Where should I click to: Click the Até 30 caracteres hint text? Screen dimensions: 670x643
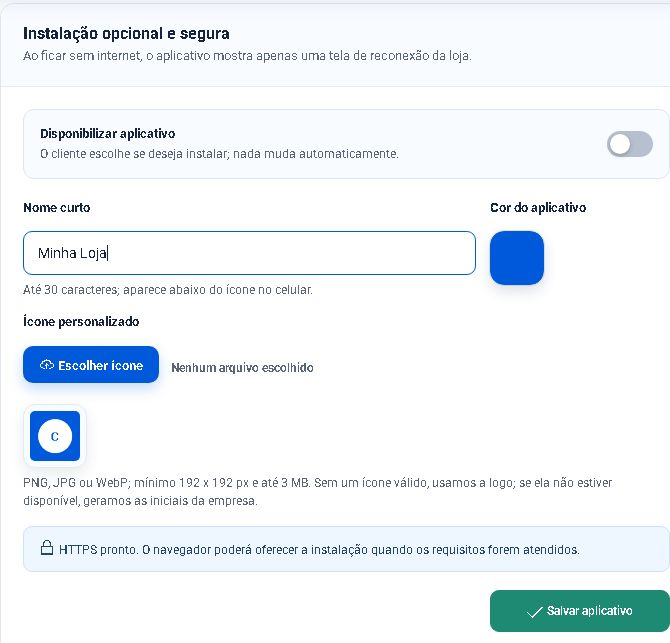168,290
